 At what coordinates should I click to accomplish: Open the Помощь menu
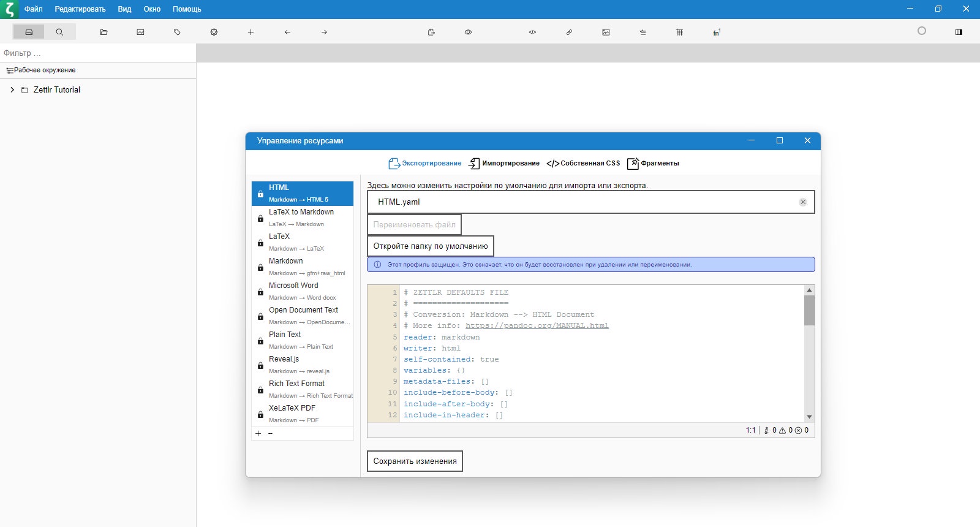187,9
